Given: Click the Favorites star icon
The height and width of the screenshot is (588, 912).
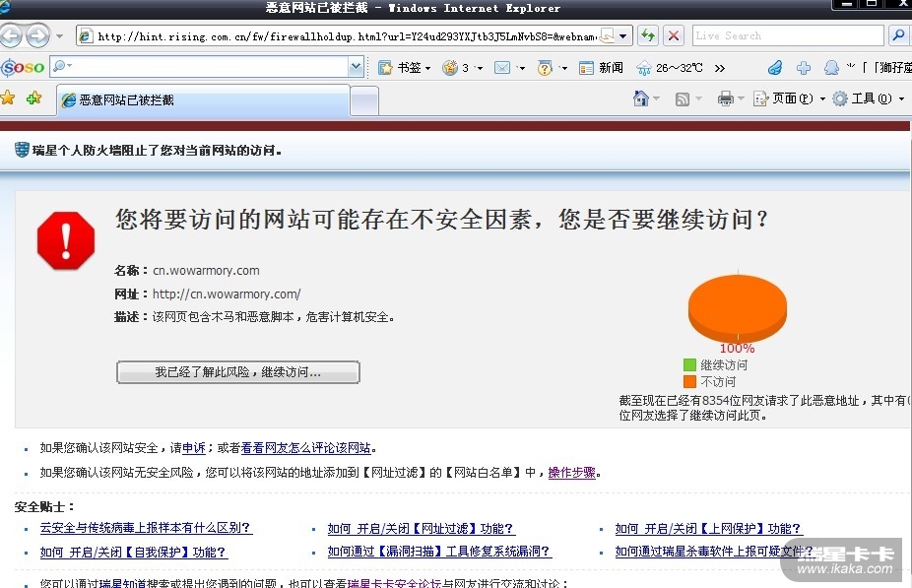Looking at the screenshot, I should coord(8,98).
